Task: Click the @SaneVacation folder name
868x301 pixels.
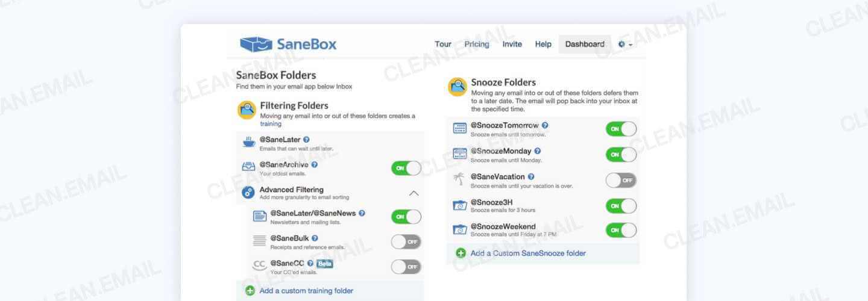Action: [x=497, y=177]
